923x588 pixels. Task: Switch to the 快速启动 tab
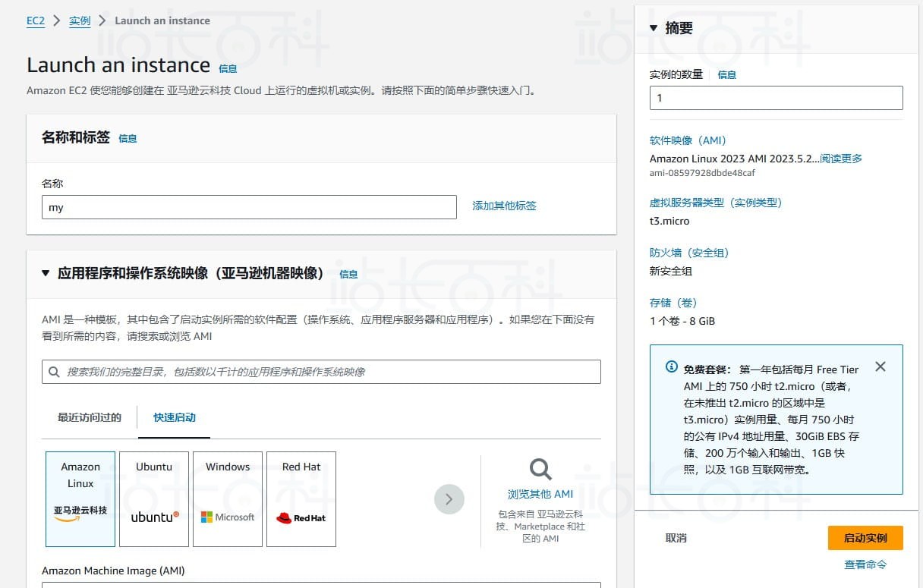173,417
